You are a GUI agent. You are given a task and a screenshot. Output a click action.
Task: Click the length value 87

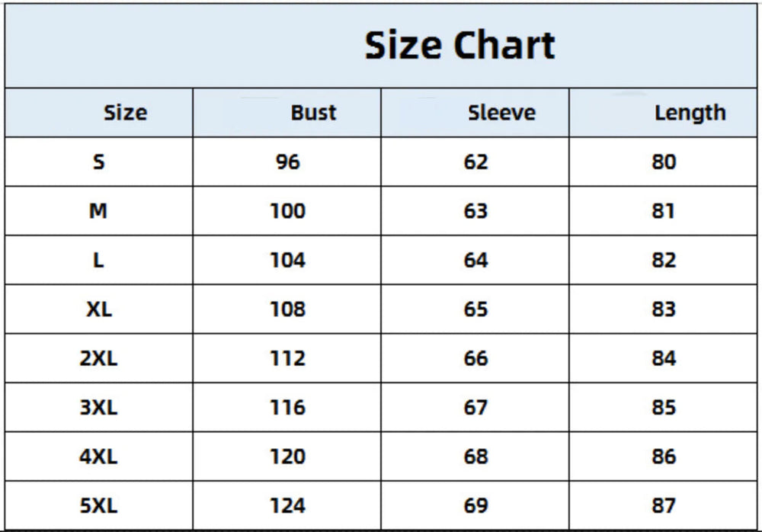(664, 505)
